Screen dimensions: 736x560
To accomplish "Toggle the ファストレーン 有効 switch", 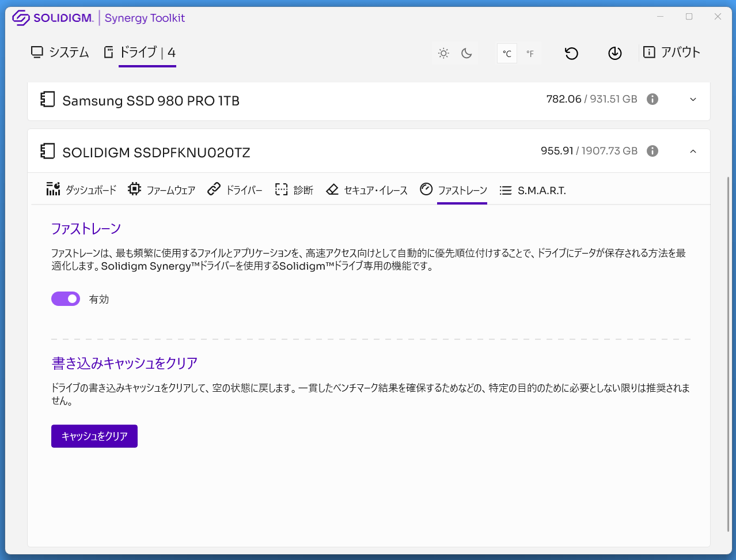I will point(66,298).
